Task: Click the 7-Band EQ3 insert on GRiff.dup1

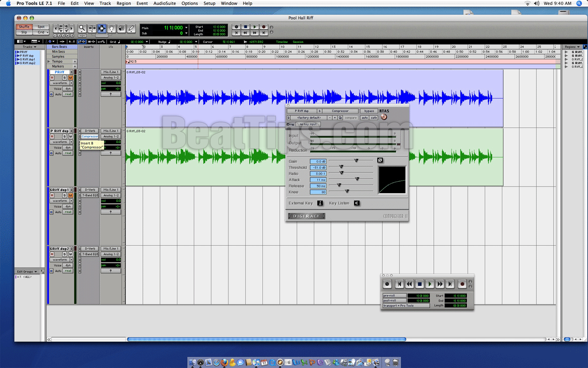Action: pyautogui.click(x=90, y=195)
